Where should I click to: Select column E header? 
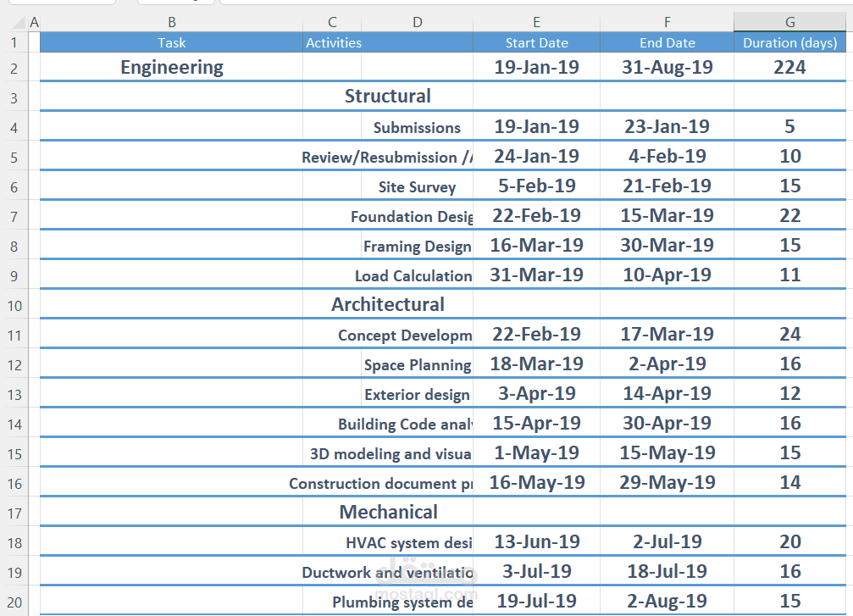(536, 22)
